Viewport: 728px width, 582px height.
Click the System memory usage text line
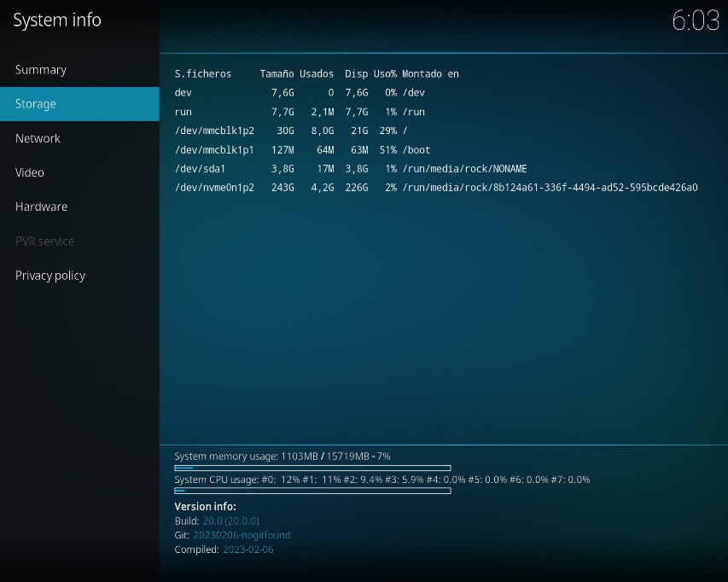[x=282, y=457]
